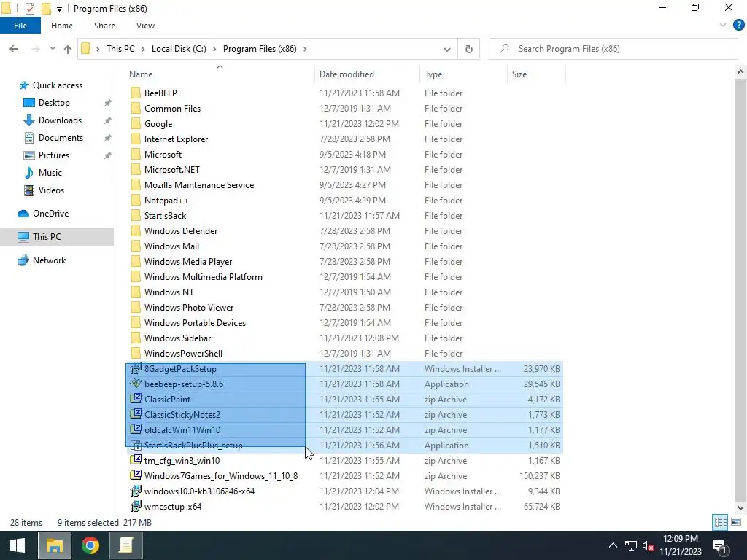
Task: Click the File Explorer taskbar icon
Action: pos(54,545)
